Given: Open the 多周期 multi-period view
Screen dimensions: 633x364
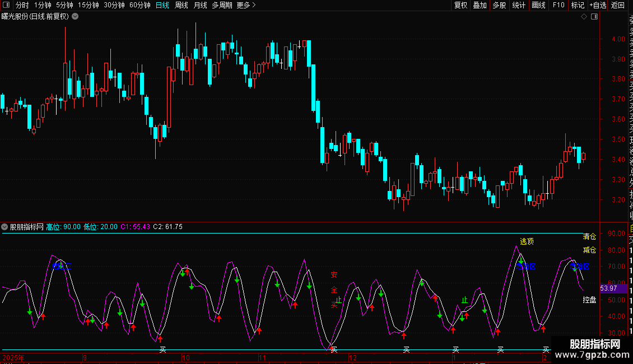Looking at the screenshot, I should tap(222, 6).
